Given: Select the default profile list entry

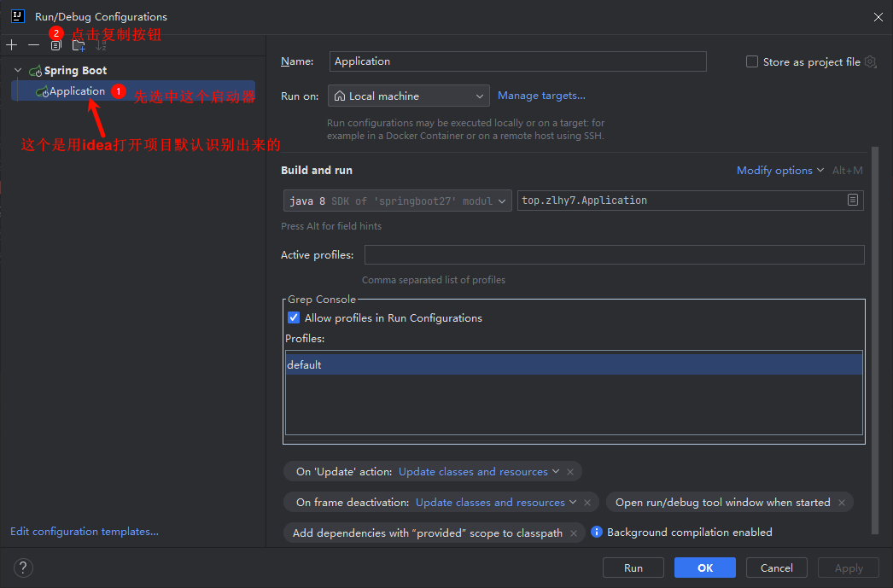Looking at the screenshot, I should [573, 365].
